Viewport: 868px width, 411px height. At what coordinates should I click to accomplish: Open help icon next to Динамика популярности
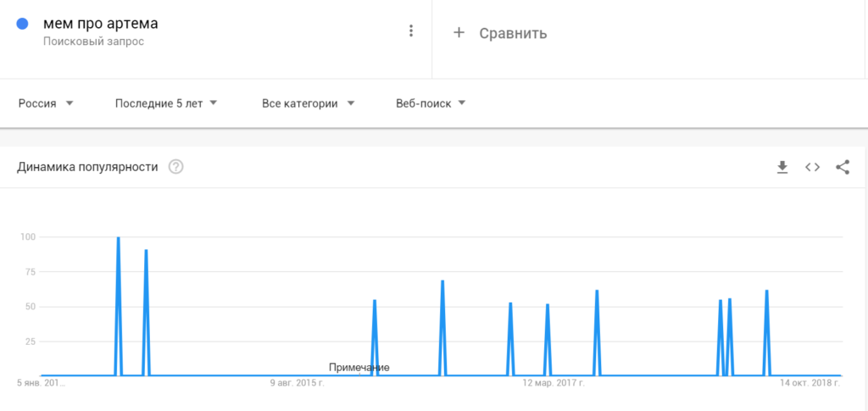(176, 167)
